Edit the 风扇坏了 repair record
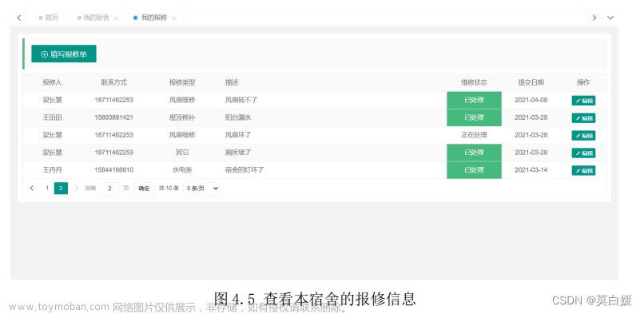644x314 pixels. coord(583,136)
